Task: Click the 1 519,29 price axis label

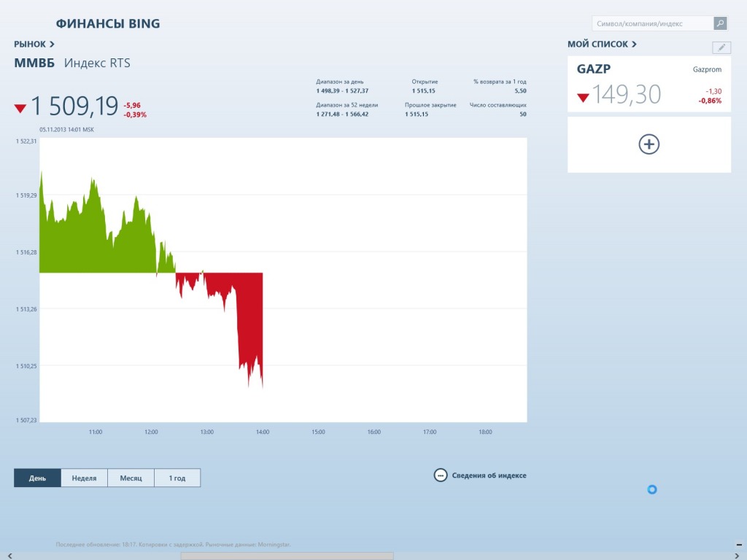Action: point(26,195)
